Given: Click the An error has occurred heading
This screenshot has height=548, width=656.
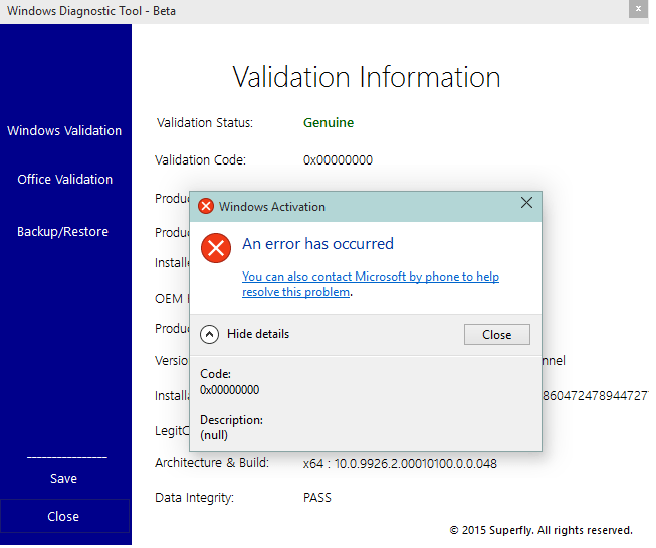Looking at the screenshot, I should point(318,243).
